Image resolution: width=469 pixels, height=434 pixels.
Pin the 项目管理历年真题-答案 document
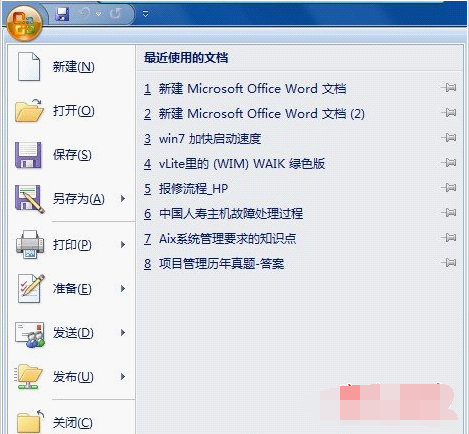pyautogui.click(x=449, y=263)
